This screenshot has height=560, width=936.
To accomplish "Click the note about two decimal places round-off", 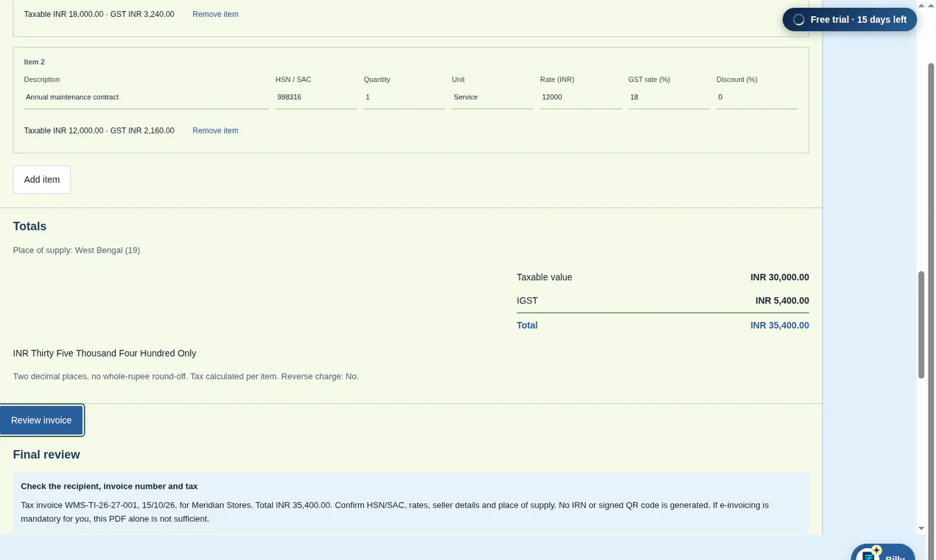I will point(186,377).
